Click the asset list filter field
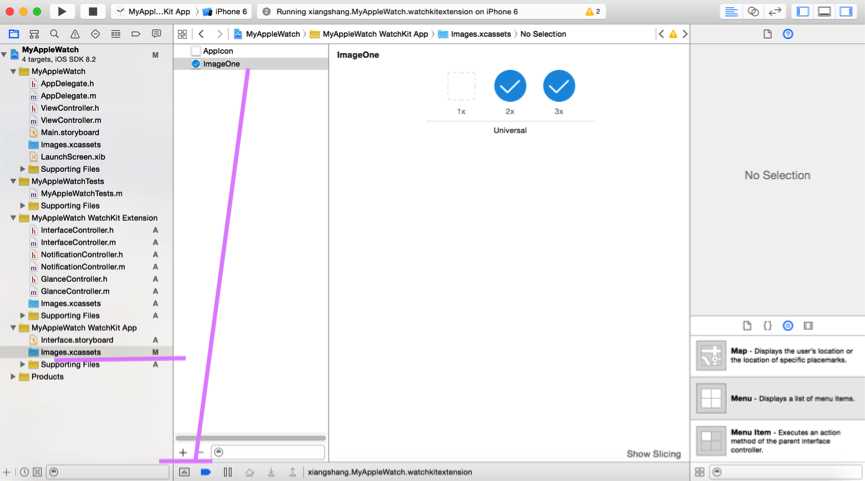 [x=268, y=452]
